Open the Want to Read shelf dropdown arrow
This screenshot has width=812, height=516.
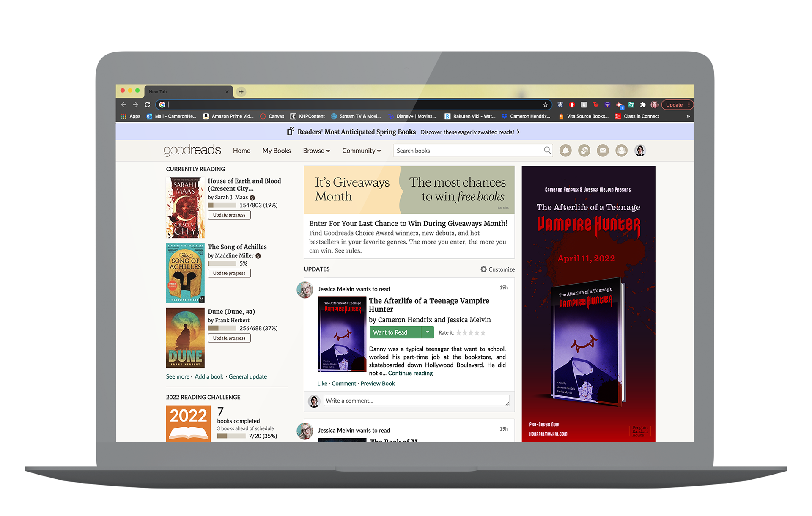(428, 332)
